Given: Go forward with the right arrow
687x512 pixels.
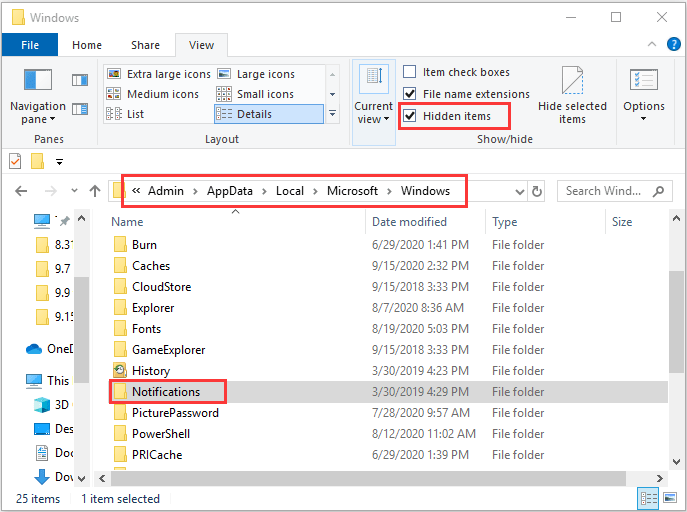Looking at the screenshot, I should (51, 191).
